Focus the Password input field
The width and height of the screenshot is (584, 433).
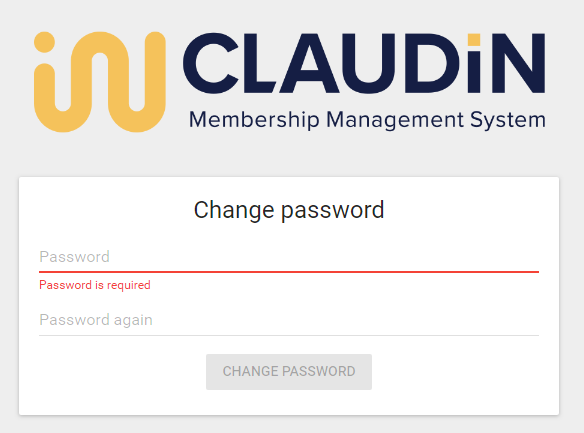(289, 257)
